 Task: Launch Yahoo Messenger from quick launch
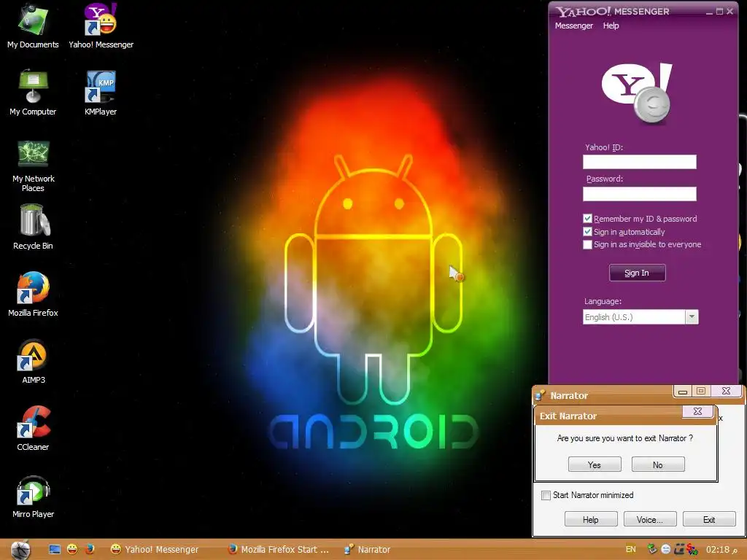click(x=72, y=550)
